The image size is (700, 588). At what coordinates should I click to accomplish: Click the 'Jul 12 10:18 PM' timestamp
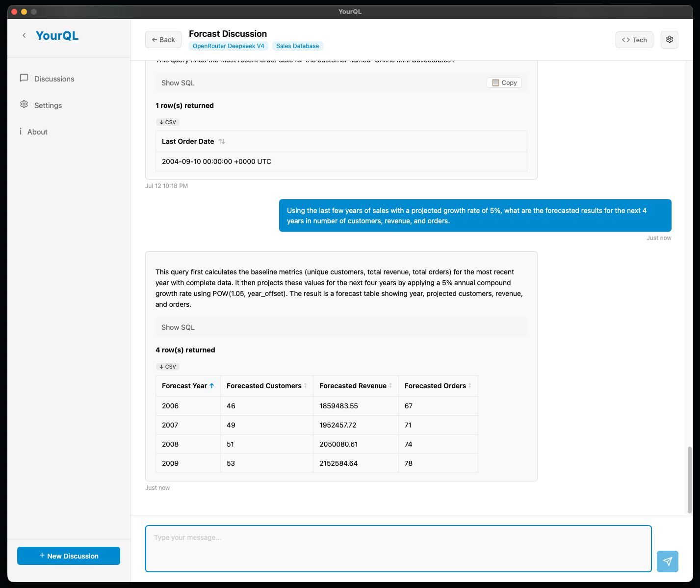click(x=166, y=186)
